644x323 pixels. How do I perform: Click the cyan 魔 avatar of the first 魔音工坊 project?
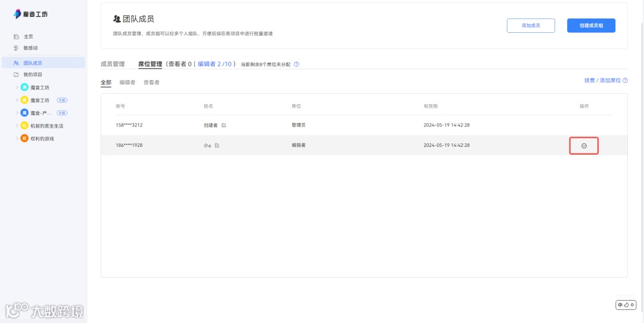tap(24, 87)
